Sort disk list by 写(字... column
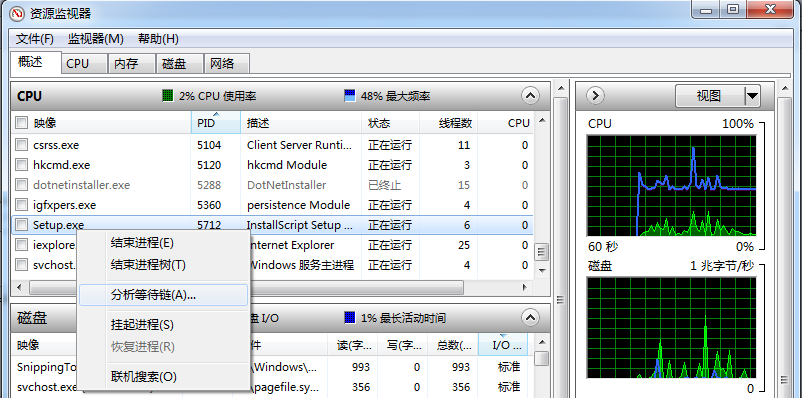802x398 pixels. pyautogui.click(x=403, y=345)
